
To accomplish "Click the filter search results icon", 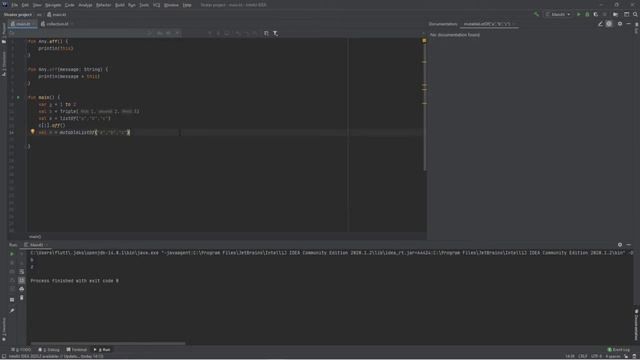I will (x=276, y=33).
